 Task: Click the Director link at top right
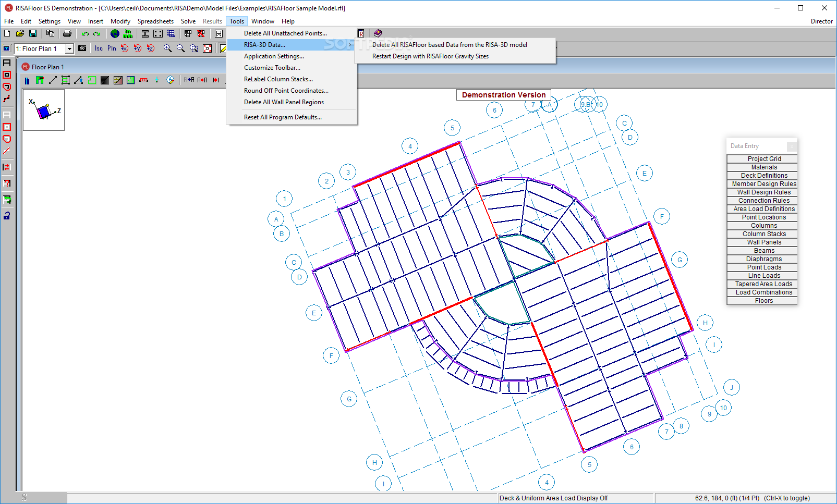point(821,21)
